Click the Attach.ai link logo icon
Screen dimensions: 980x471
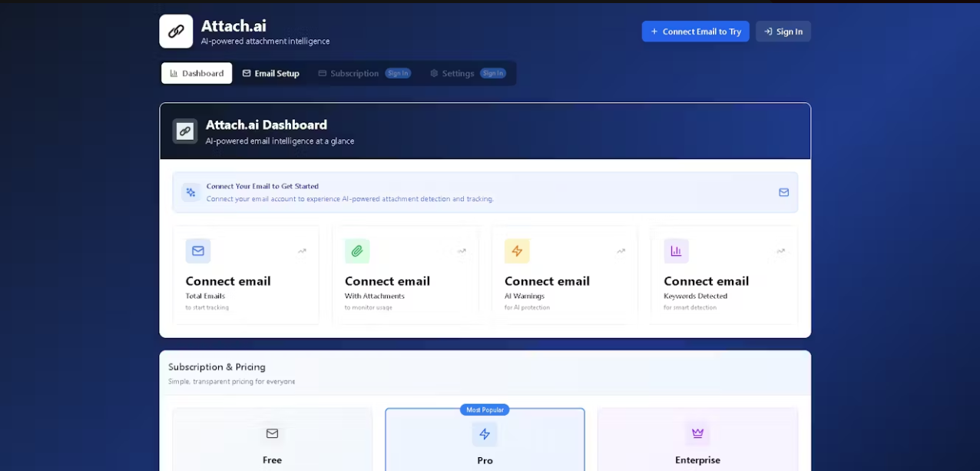(x=176, y=32)
